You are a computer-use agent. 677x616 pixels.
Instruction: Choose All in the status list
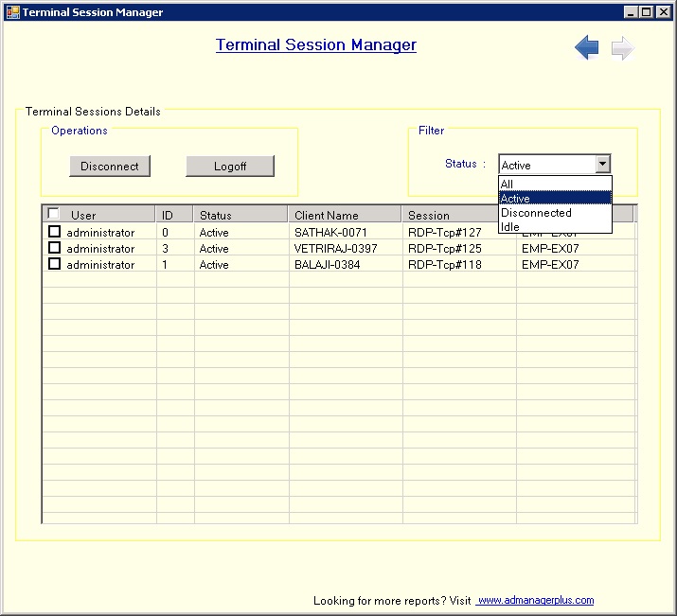coord(555,184)
